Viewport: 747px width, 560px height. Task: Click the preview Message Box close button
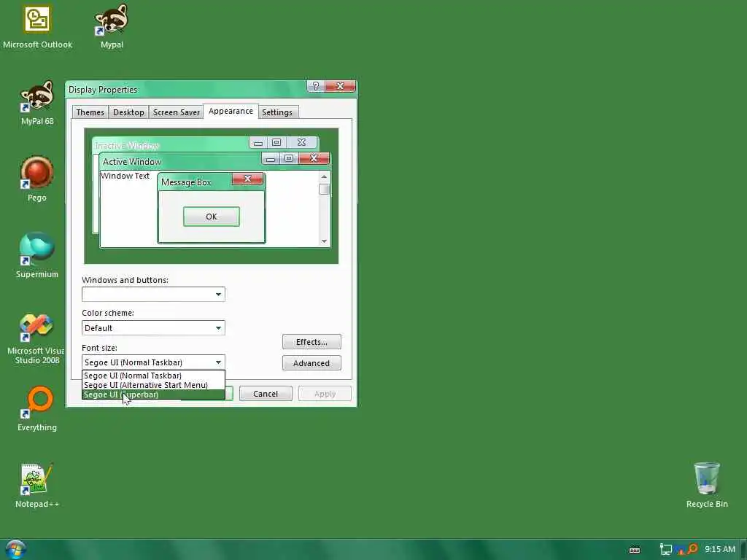pos(247,179)
